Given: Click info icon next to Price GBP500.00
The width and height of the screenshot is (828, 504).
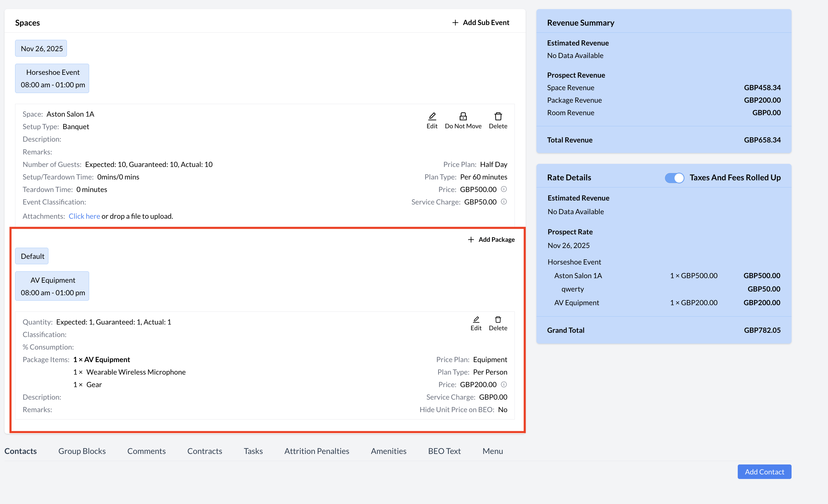Looking at the screenshot, I should click(503, 189).
